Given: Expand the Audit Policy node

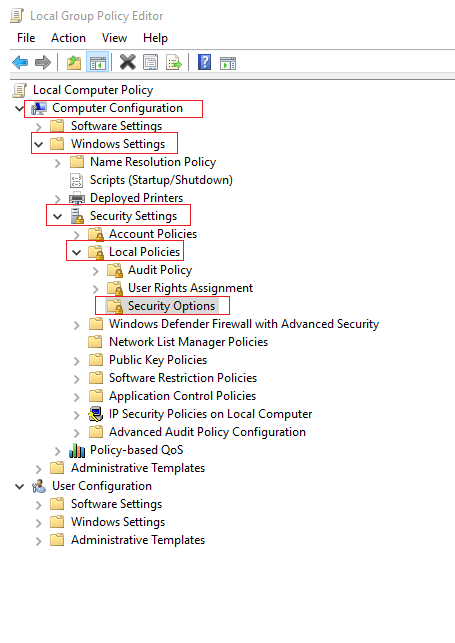Looking at the screenshot, I should tap(96, 271).
